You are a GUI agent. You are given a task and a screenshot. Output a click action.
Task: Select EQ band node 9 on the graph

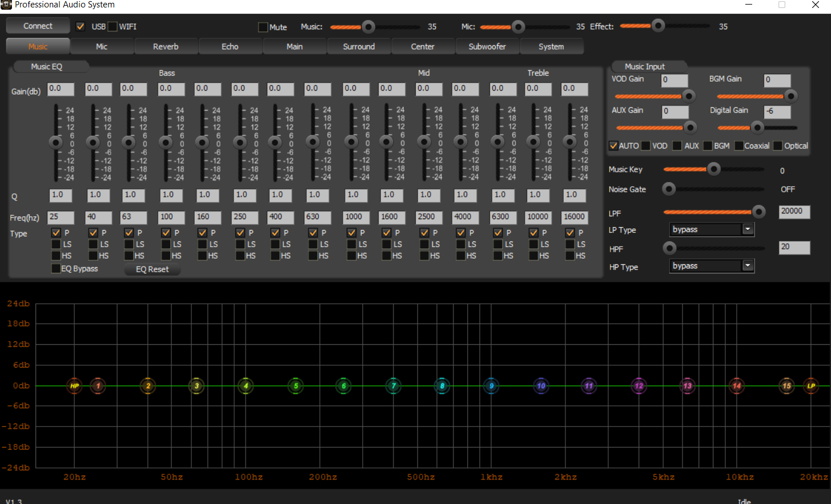[x=491, y=386]
